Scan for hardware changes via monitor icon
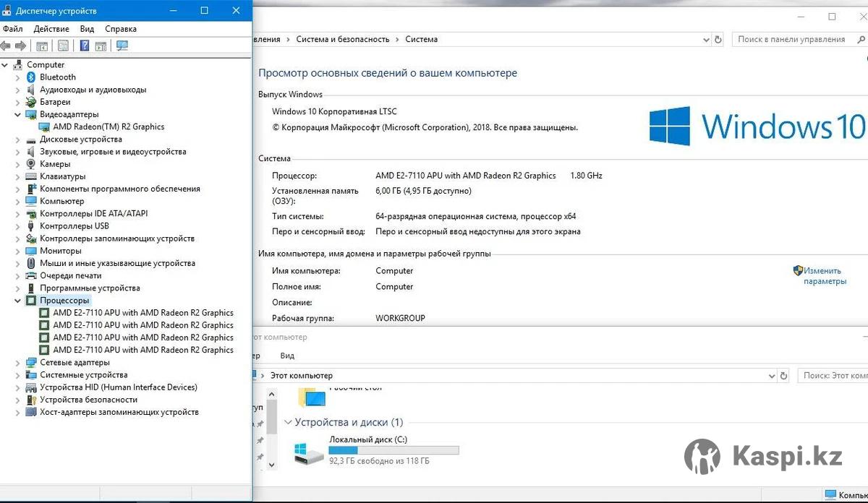The height and width of the screenshot is (503, 868). point(122,46)
